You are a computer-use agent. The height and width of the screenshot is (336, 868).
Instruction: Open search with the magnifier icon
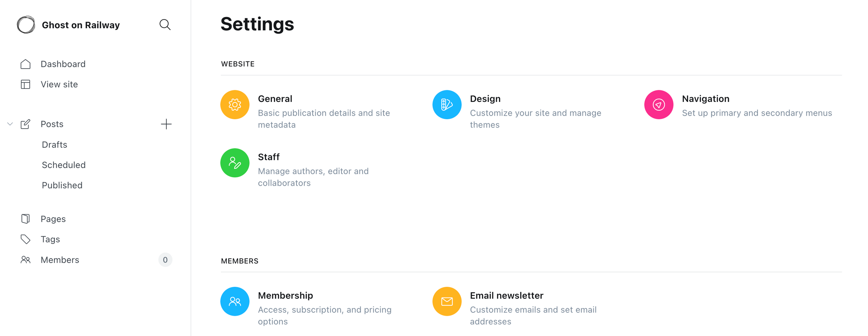coord(165,25)
